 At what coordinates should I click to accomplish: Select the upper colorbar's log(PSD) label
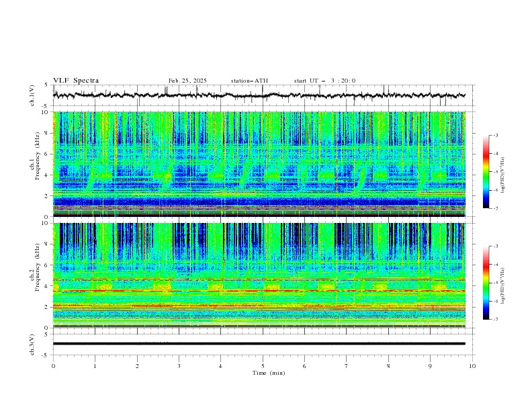[x=503, y=175]
